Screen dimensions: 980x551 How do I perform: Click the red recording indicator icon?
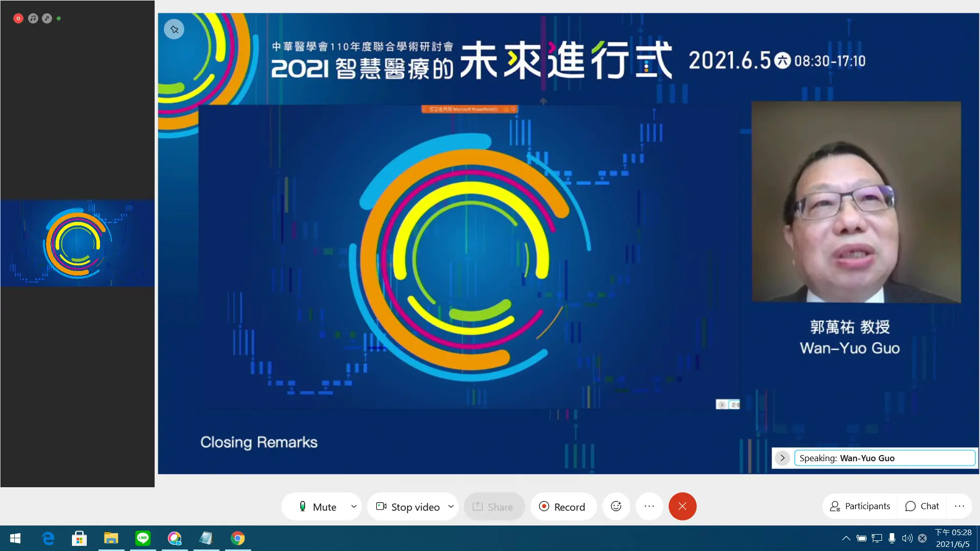click(x=18, y=18)
